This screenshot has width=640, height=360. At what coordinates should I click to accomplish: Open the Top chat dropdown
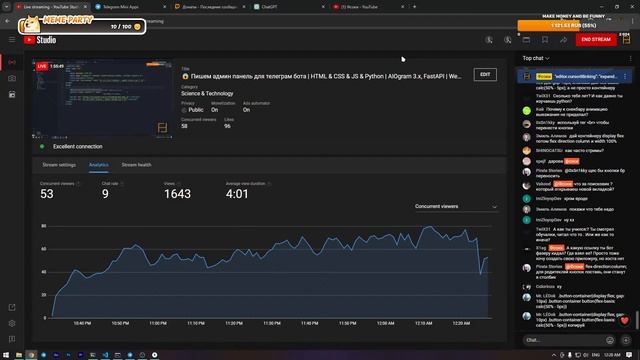[536, 58]
